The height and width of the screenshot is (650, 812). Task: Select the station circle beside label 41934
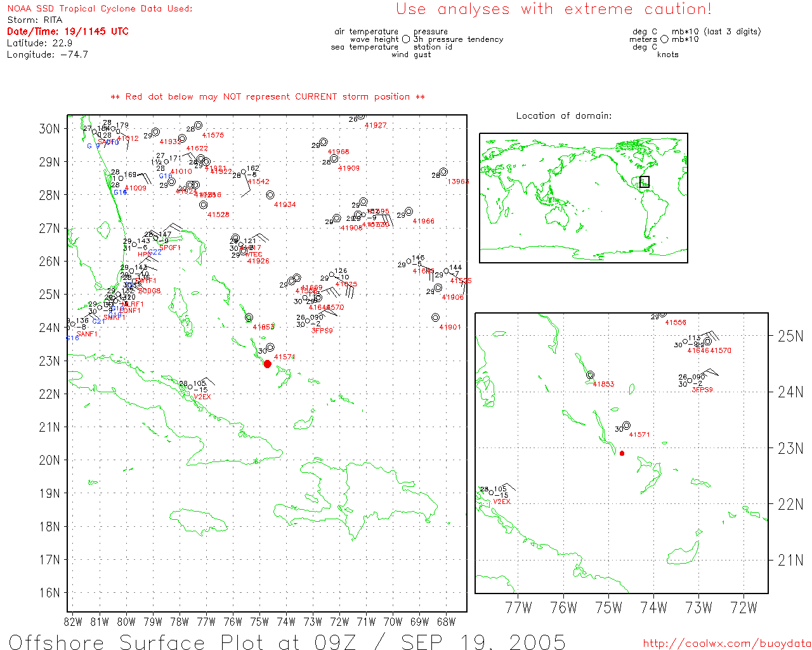(270, 195)
